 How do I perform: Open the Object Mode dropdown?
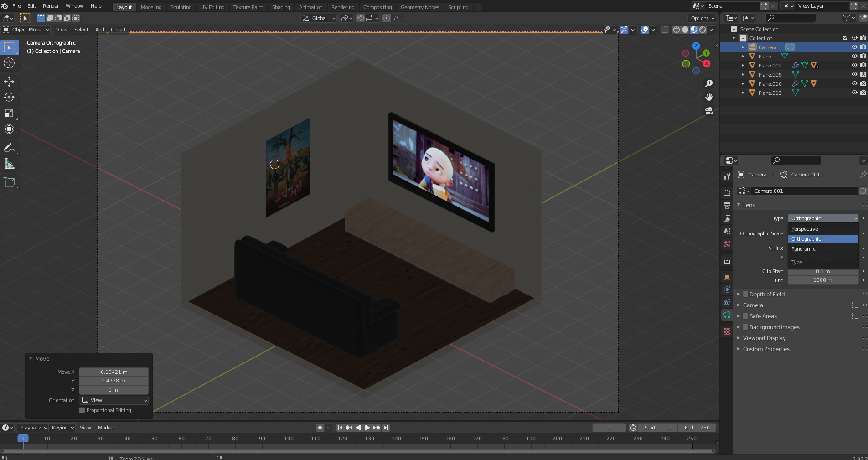(26, 30)
